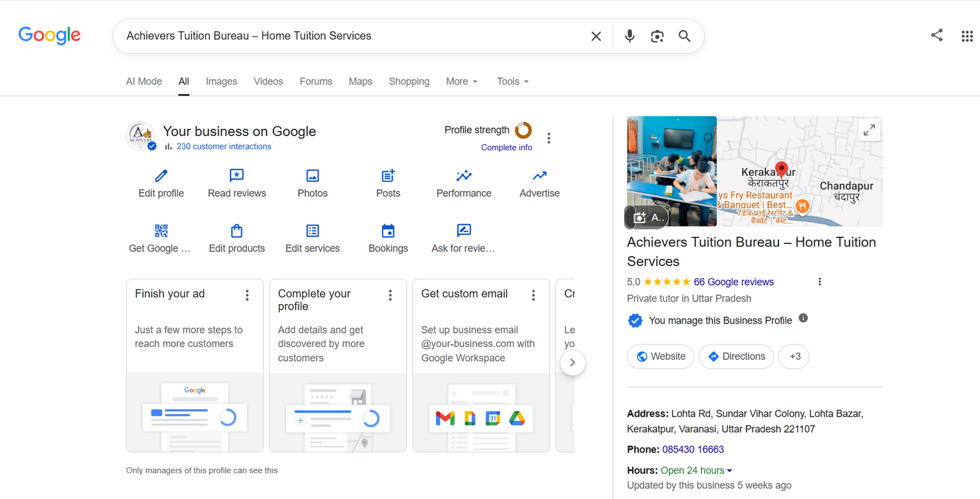Open the classroom business photo

click(x=672, y=171)
